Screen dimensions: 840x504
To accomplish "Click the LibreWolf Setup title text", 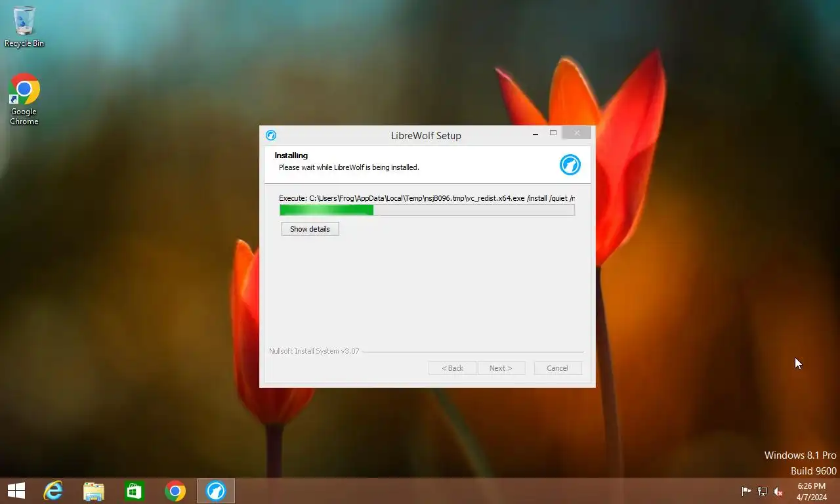I will pos(426,136).
